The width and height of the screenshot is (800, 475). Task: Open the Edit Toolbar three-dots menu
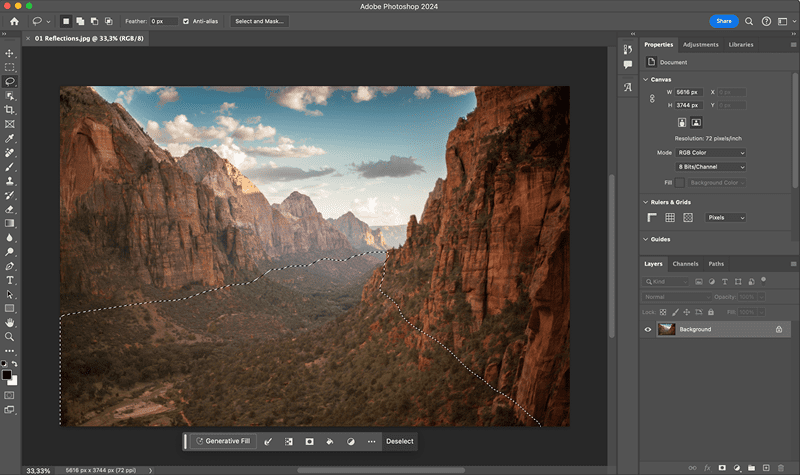[10, 351]
